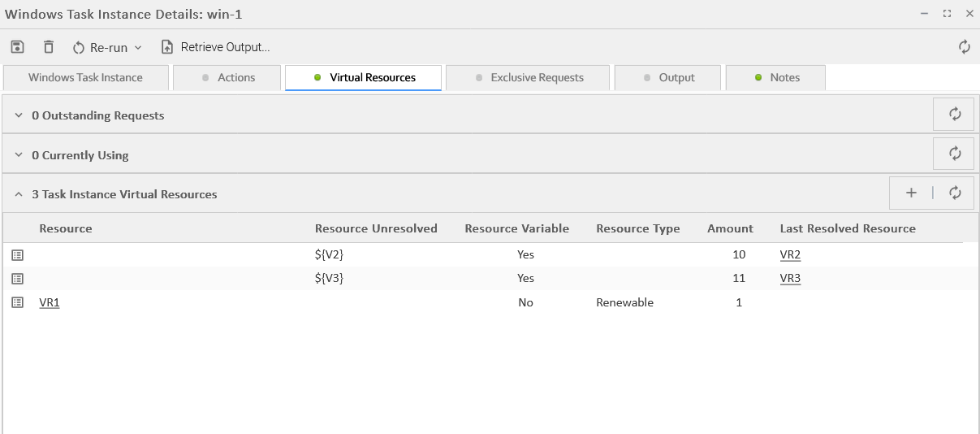Click the Delete trash can icon
980x434 pixels.
pos(49,47)
